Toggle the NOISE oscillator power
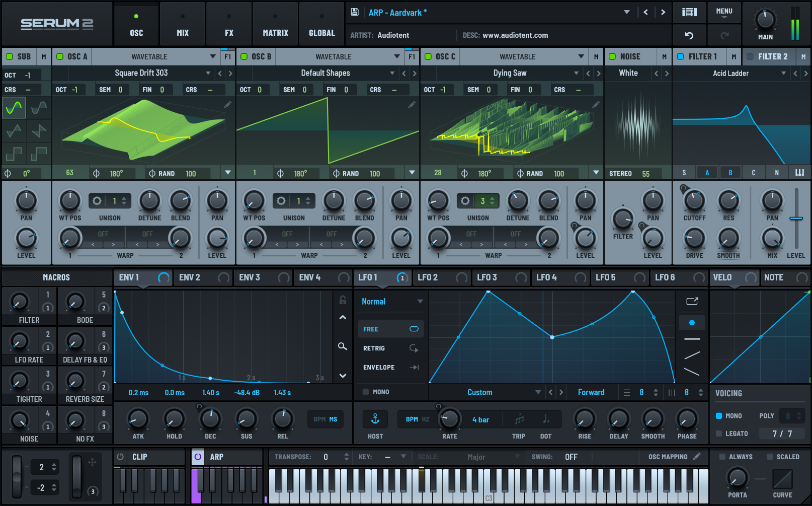This screenshot has width=812, height=506. pyautogui.click(x=612, y=56)
